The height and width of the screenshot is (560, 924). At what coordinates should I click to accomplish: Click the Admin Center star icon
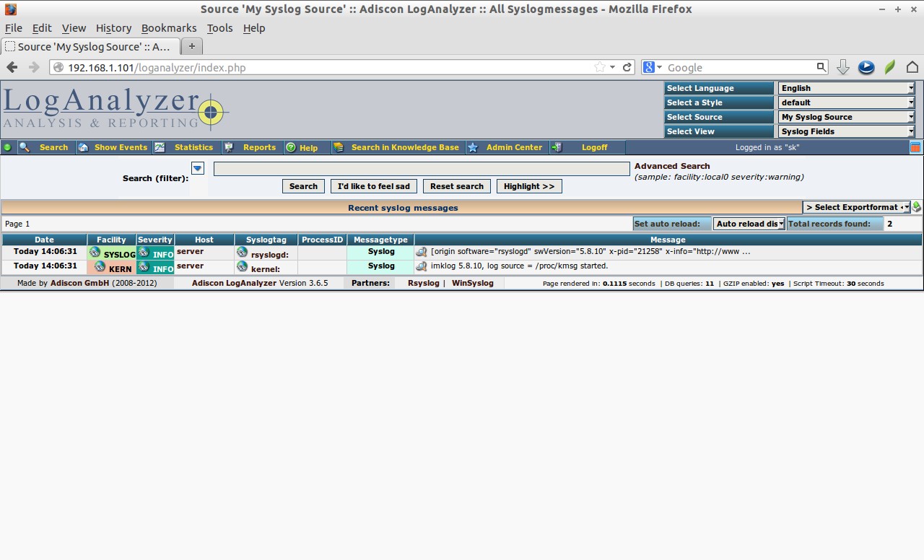473,147
